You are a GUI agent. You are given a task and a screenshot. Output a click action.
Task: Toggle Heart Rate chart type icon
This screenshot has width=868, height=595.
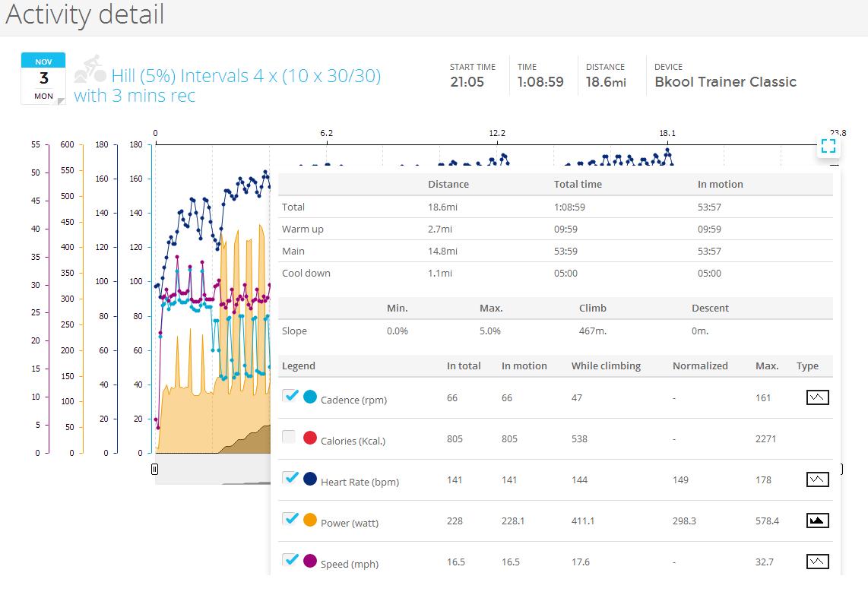tap(817, 479)
